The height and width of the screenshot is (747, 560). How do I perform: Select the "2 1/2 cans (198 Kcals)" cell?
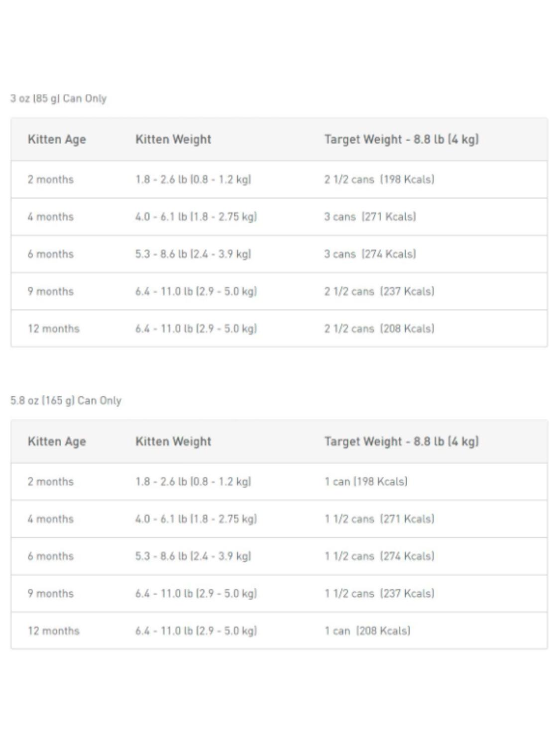(379, 179)
